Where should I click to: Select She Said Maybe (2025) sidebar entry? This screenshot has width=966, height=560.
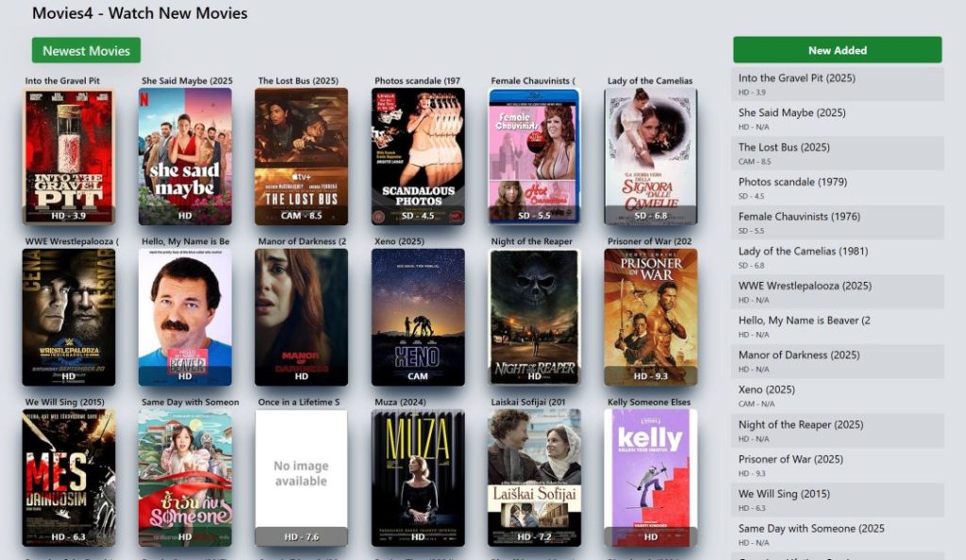coord(838,119)
